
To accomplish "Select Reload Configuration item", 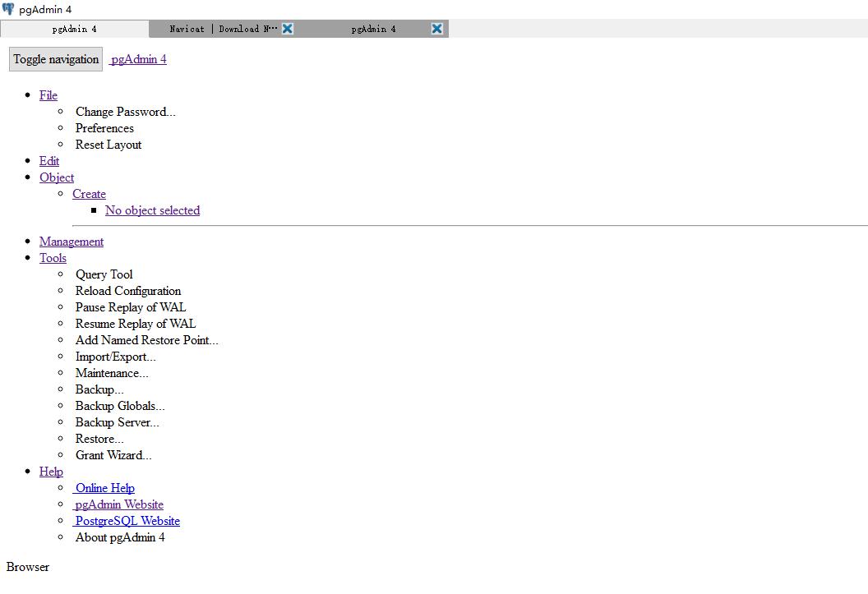I will [128, 291].
